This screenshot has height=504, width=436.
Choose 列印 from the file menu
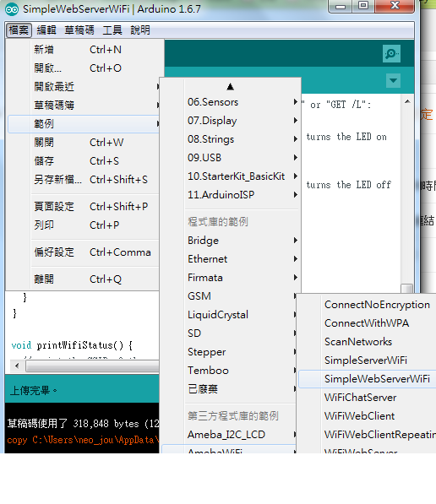point(84,225)
